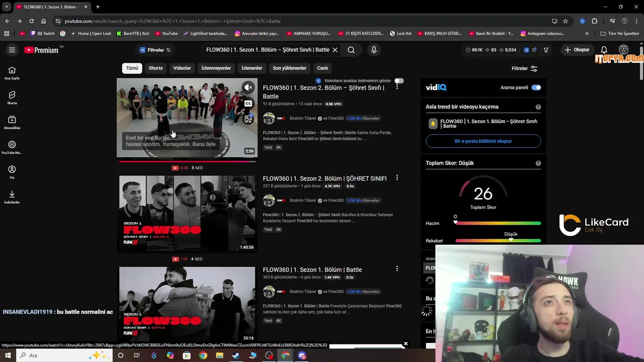Open Steam from the taskbar
This screenshot has width=644, height=362.
tap(236, 355)
